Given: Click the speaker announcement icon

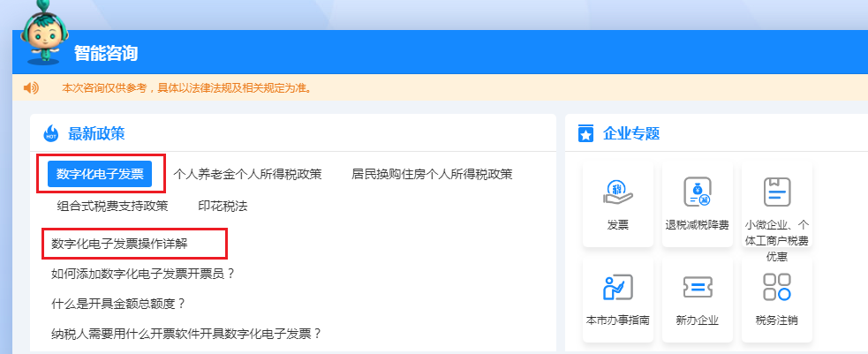Looking at the screenshot, I should click(x=31, y=88).
